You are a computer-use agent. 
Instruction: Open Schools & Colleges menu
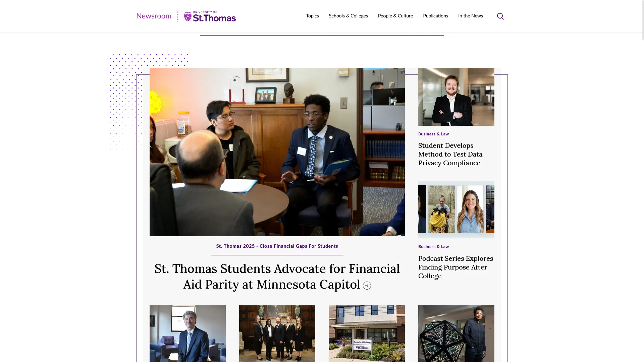[x=348, y=16]
